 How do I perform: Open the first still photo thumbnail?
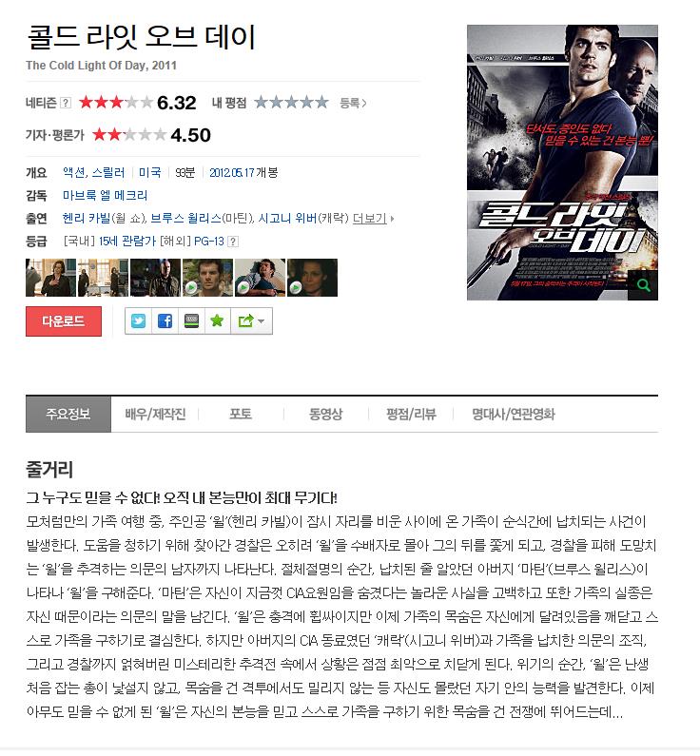click(x=50, y=278)
